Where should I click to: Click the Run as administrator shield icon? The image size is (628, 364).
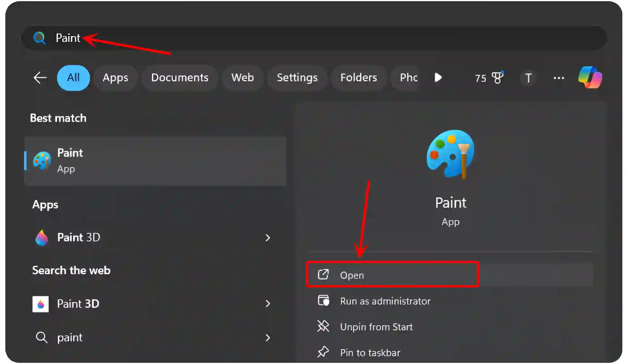coord(324,300)
